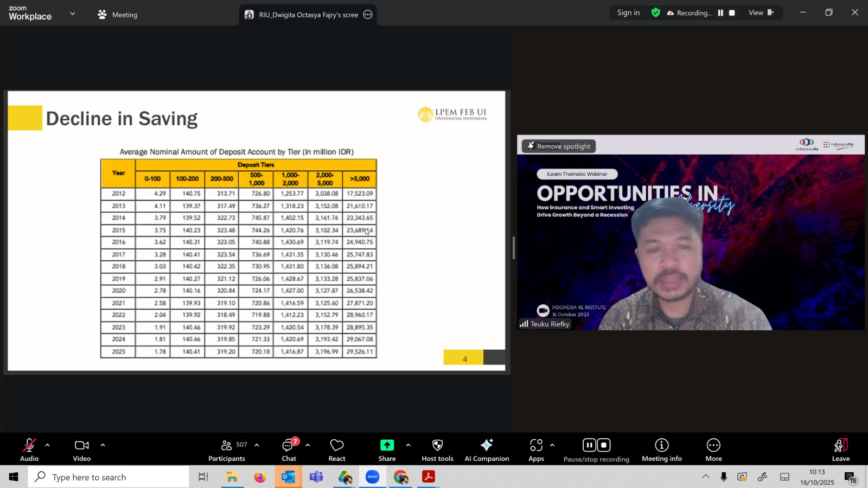Open the View layout menu
The height and width of the screenshot is (488, 868).
[x=761, y=12]
